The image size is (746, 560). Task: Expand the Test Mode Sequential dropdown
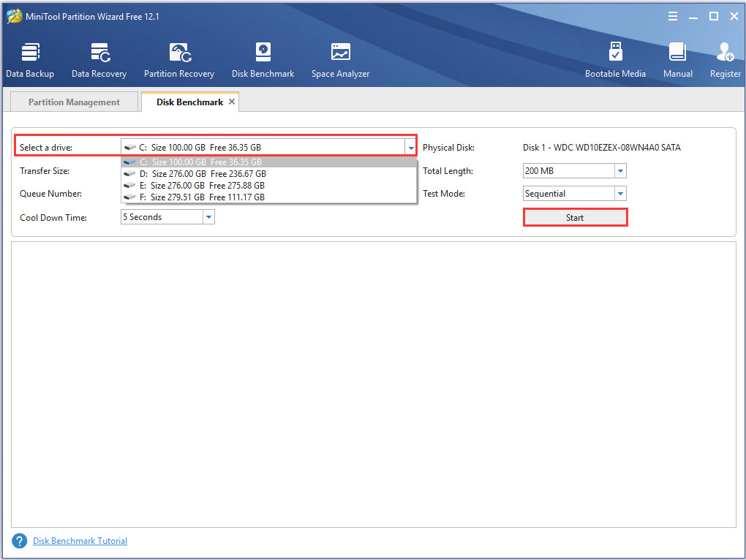(620, 194)
